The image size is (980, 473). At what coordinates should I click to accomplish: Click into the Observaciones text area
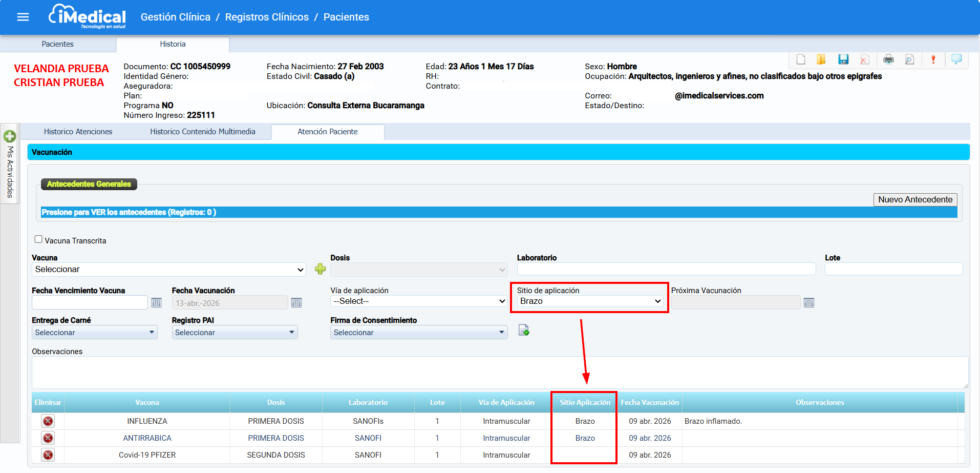click(499, 373)
